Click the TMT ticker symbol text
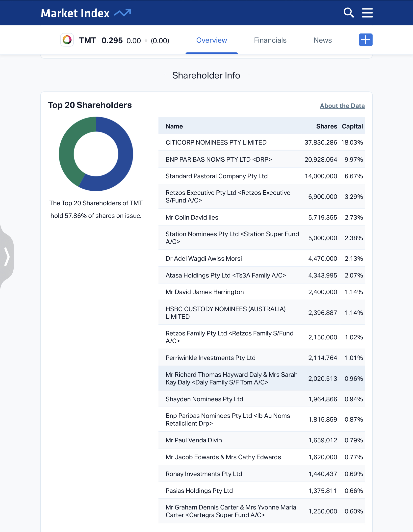This screenshot has height=532, width=413. click(x=87, y=40)
